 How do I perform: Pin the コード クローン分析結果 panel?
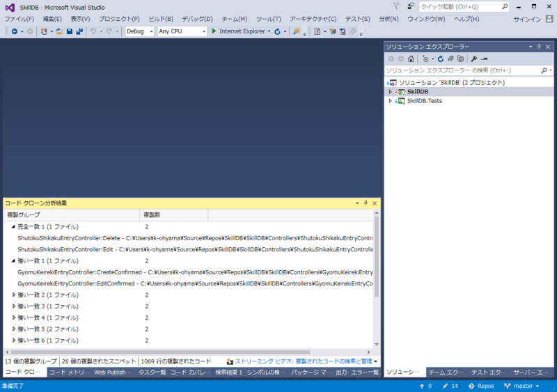point(366,203)
